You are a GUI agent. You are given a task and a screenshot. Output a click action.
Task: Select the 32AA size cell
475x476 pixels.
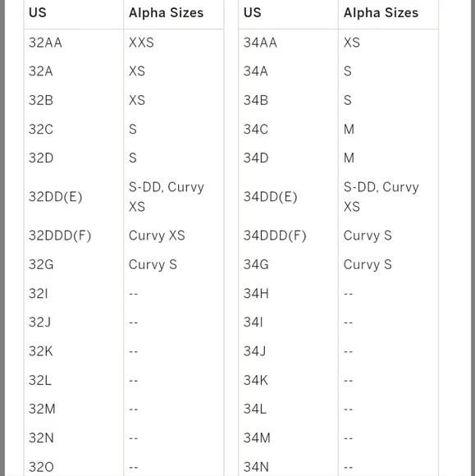[45, 43]
